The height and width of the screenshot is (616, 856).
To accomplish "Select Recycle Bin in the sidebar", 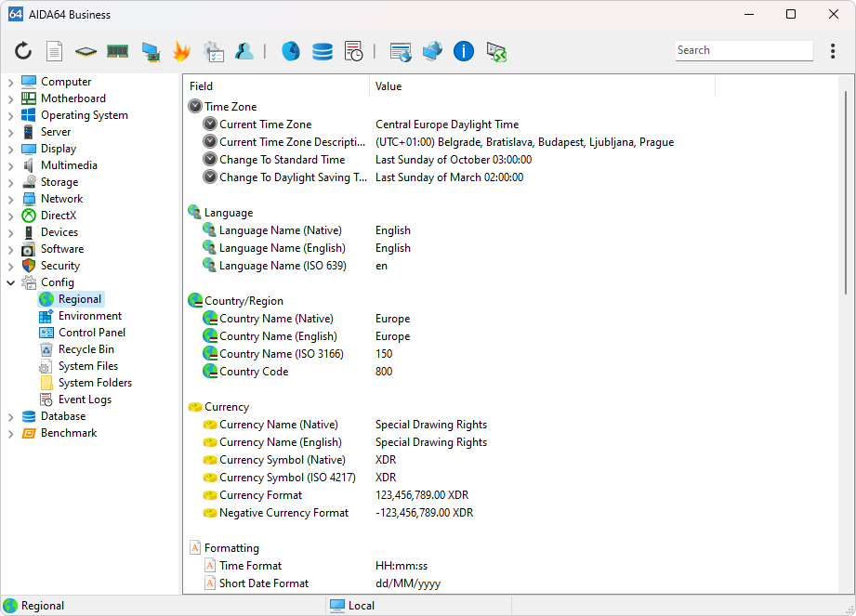I will (86, 349).
